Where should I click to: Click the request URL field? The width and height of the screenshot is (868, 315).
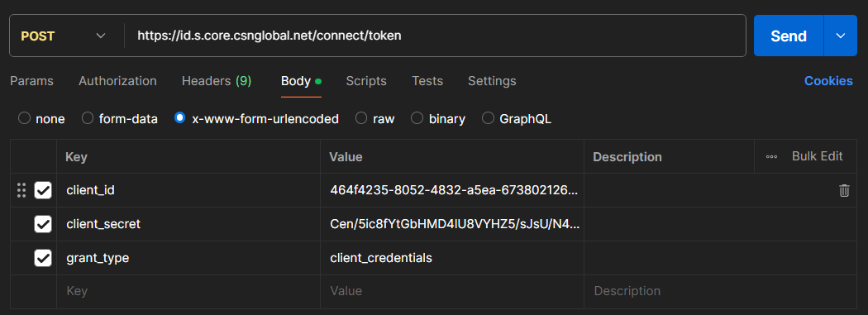(x=435, y=36)
